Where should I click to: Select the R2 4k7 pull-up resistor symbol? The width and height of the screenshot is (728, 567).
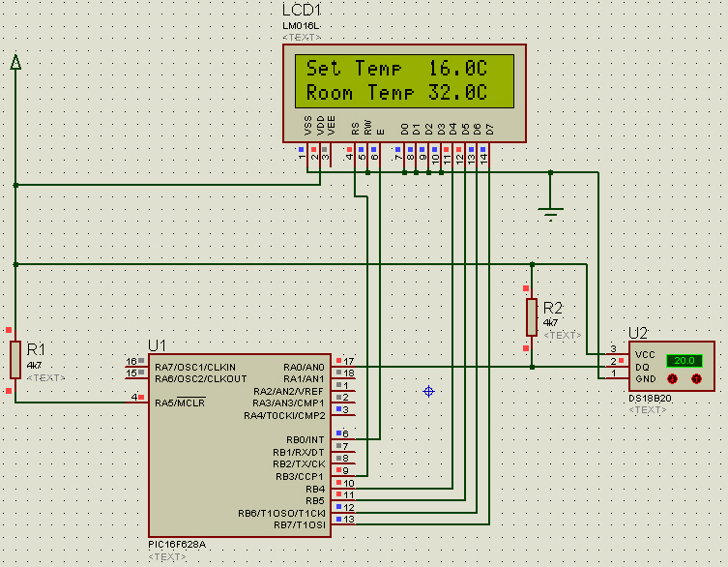coord(532,317)
